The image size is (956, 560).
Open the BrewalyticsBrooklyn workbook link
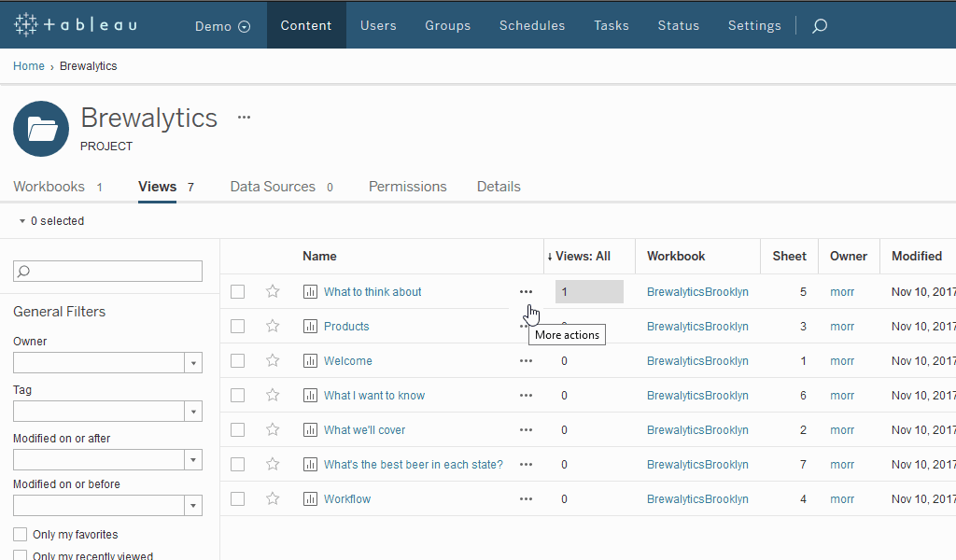(697, 291)
